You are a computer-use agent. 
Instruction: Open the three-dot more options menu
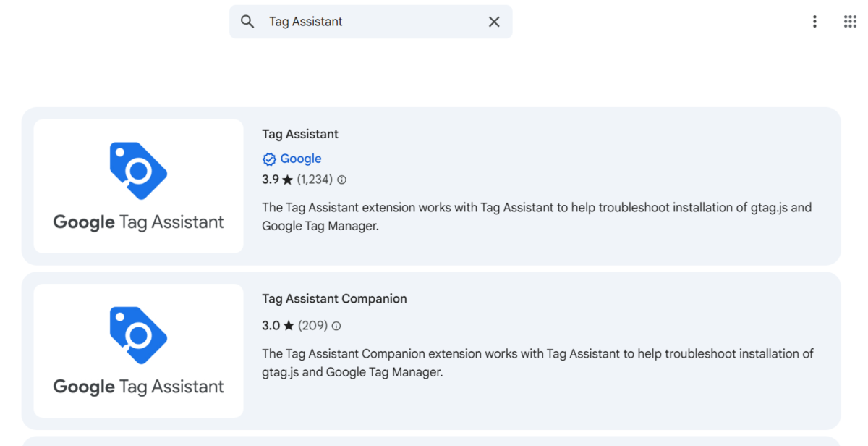(814, 22)
